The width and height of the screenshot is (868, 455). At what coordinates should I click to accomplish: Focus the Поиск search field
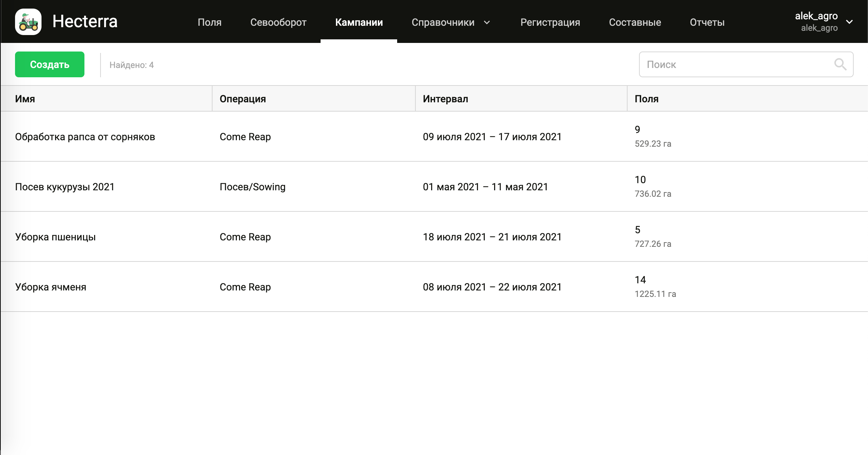coord(737,64)
